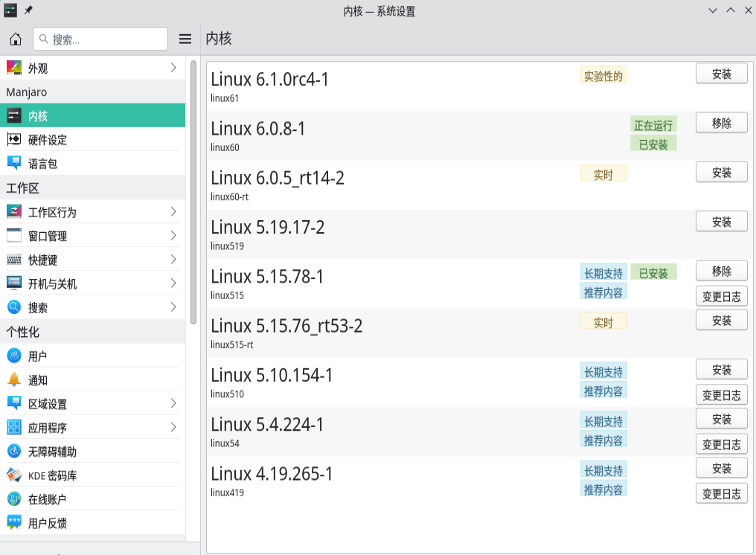This screenshot has width=756, height=555.
Task: Click the 语言包 language pack icon
Action: click(14, 164)
